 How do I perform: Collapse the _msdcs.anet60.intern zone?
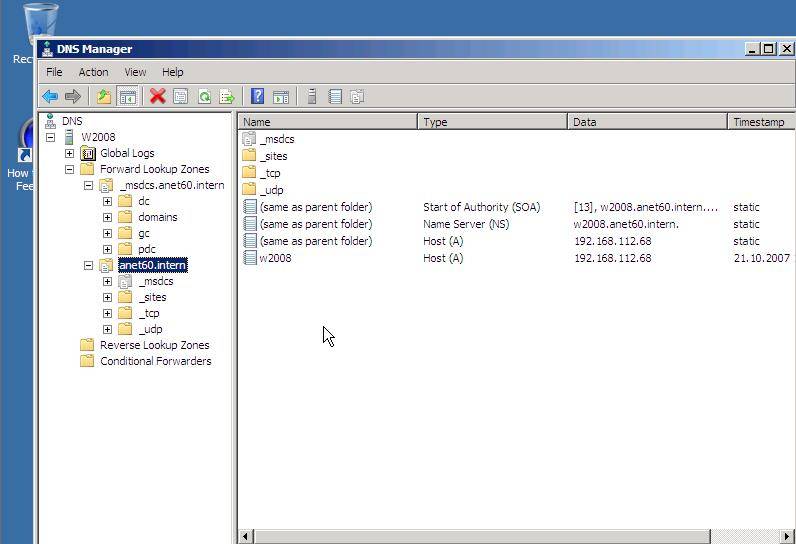[88, 185]
